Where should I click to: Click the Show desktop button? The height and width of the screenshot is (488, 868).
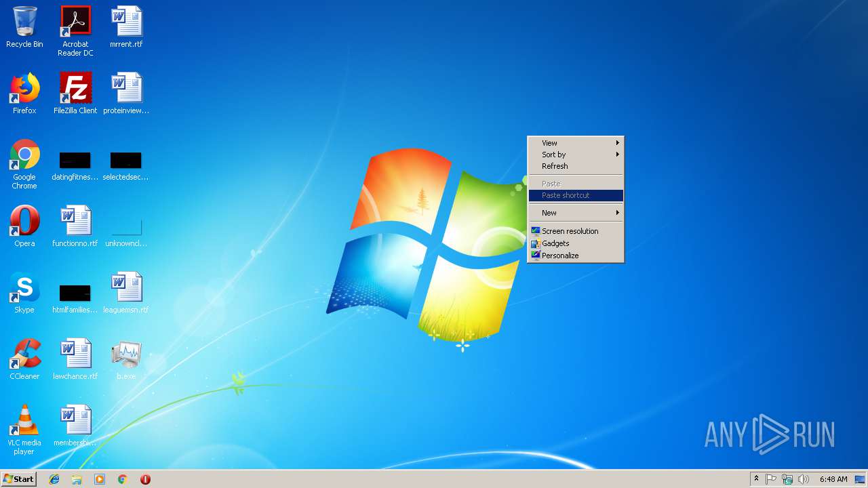[861, 479]
